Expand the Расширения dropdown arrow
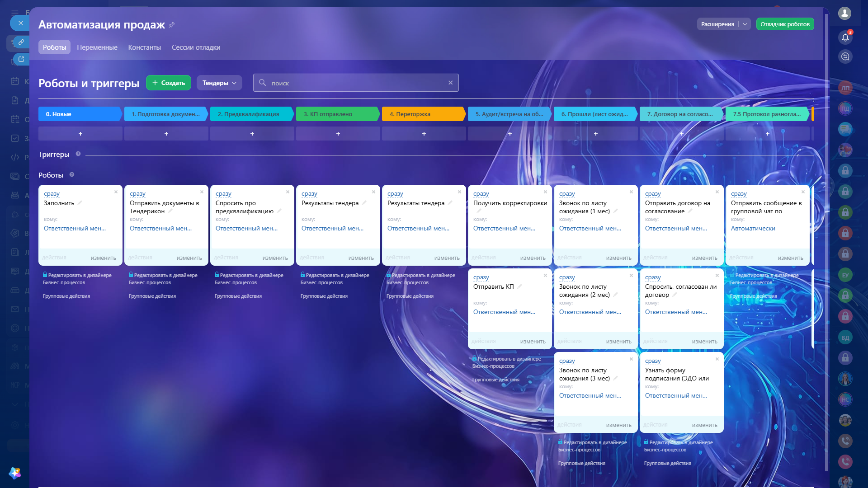 [745, 24]
